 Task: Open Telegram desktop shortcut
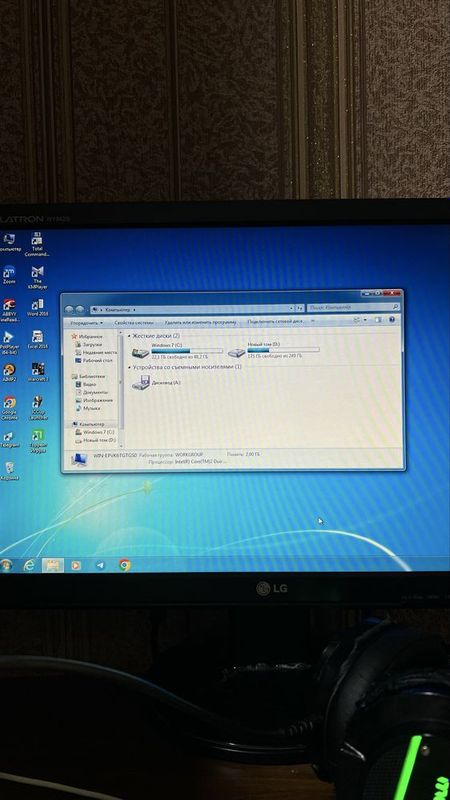point(9,439)
